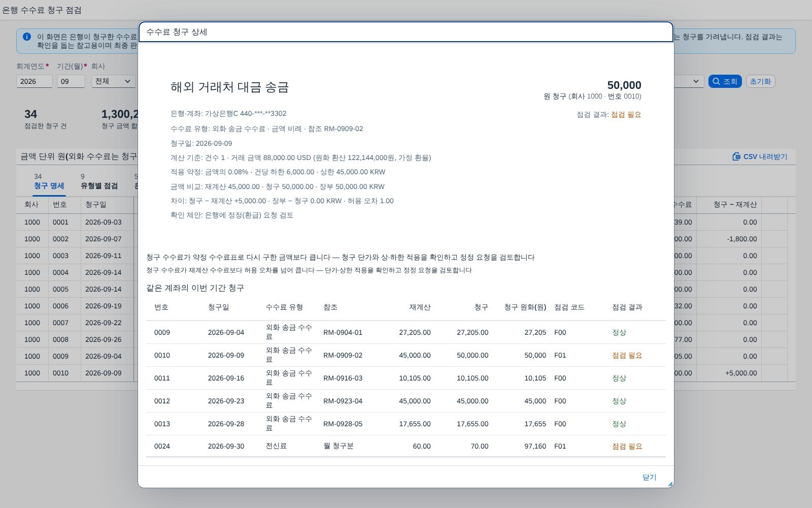Click reference RM-0928-05 cell
Screen dimensions: 812x508
coord(343,424)
